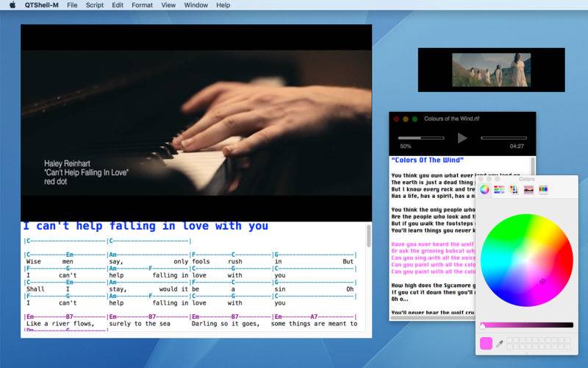This screenshot has height=368, width=588.
Task: Select the color sliders picker tab
Action: 499,190
